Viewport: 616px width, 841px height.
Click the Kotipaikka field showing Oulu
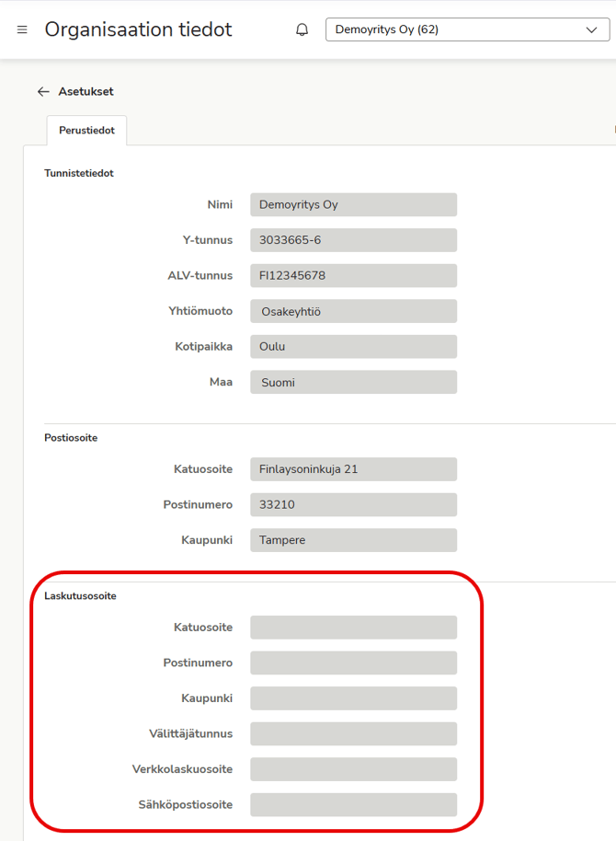pyautogui.click(x=353, y=347)
